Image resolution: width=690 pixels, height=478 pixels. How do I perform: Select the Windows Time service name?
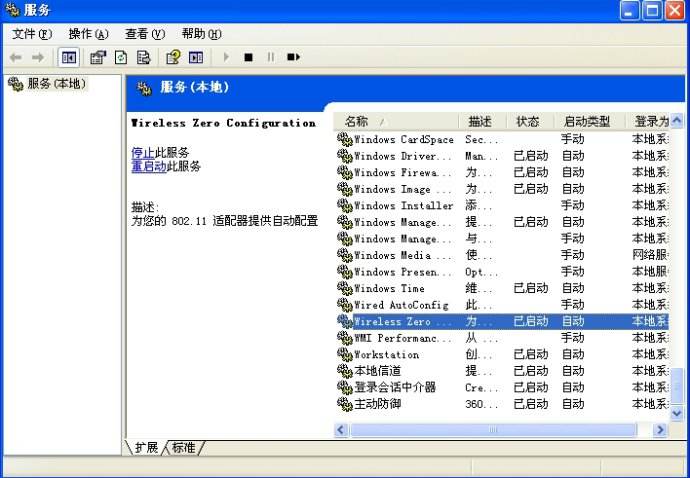coord(389,288)
